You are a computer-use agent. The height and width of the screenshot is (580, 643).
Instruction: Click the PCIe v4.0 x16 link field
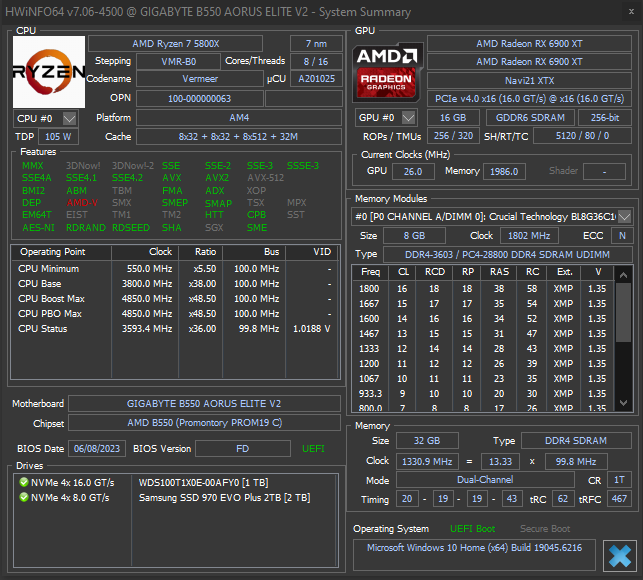coord(529,99)
